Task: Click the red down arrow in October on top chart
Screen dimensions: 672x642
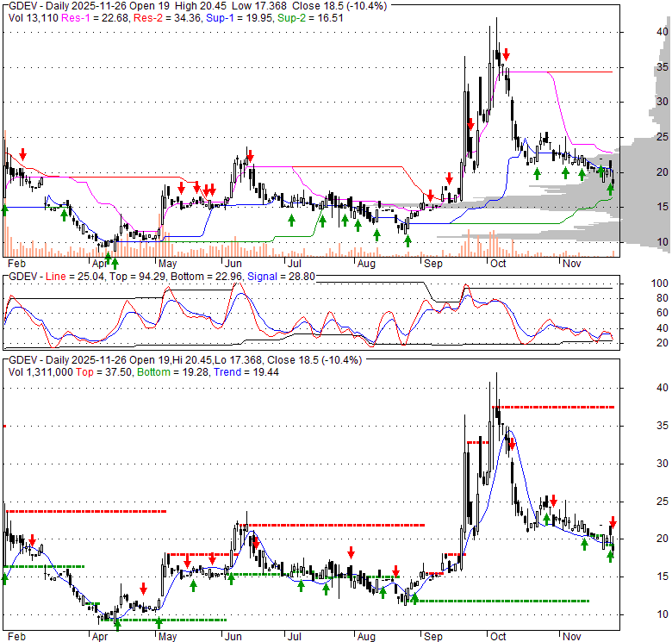Action: point(506,54)
